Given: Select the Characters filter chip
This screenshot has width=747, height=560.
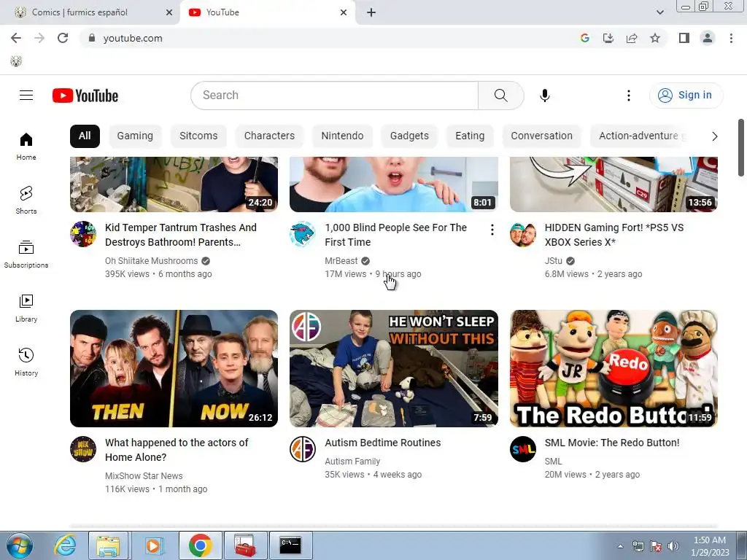Looking at the screenshot, I should (x=269, y=136).
